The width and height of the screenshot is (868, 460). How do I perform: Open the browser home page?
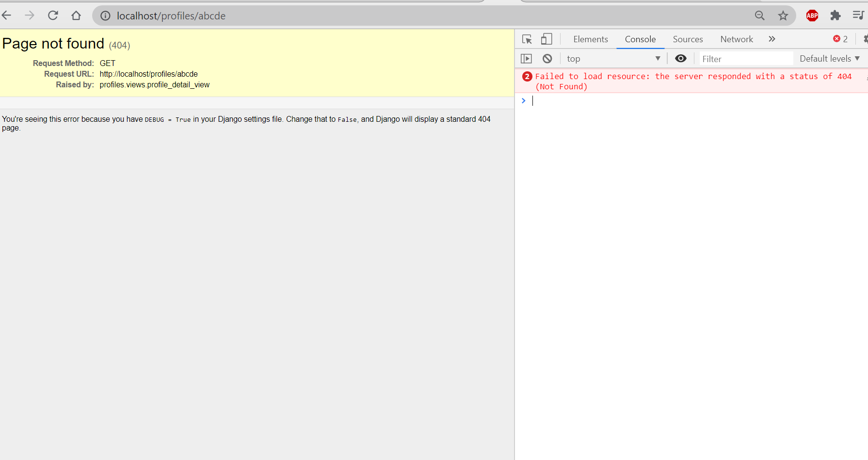76,16
